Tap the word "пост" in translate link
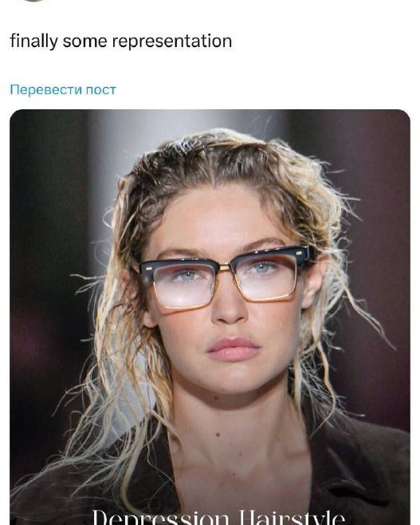This screenshot has height=525, width=420. tap(101, 90)
